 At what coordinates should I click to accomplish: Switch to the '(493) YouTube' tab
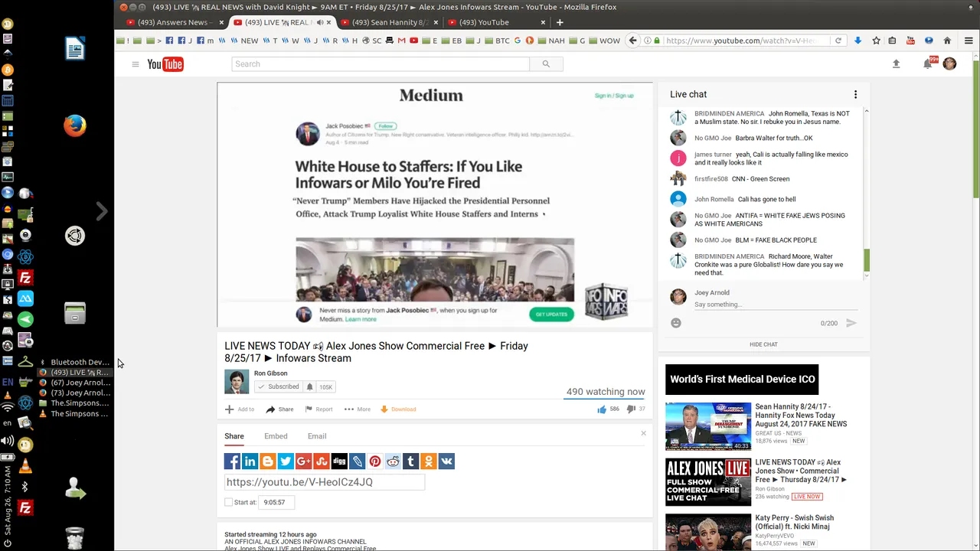tap(495, 22)
